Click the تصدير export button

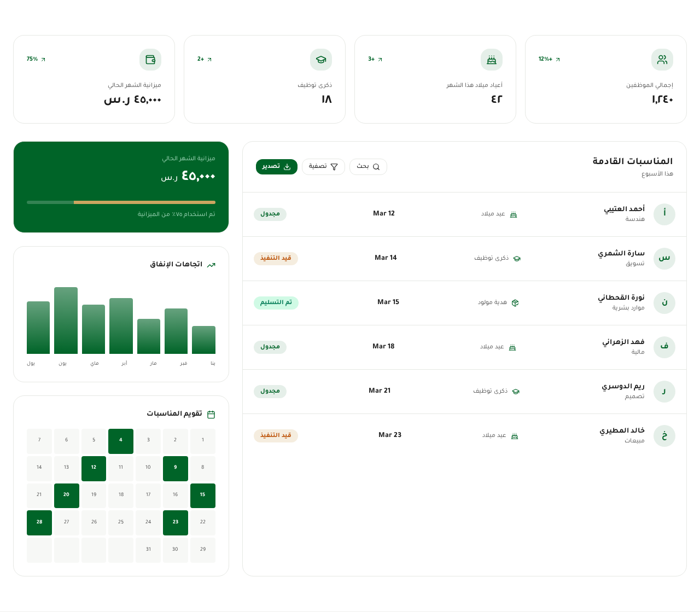(x=277, y=167)
